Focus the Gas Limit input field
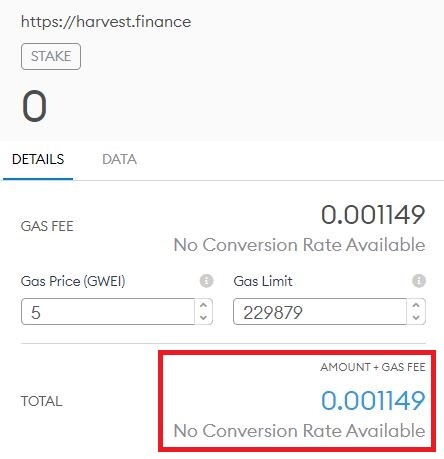Image resolution: width=444 pixels, height=459 pixels. coord(320,312)
